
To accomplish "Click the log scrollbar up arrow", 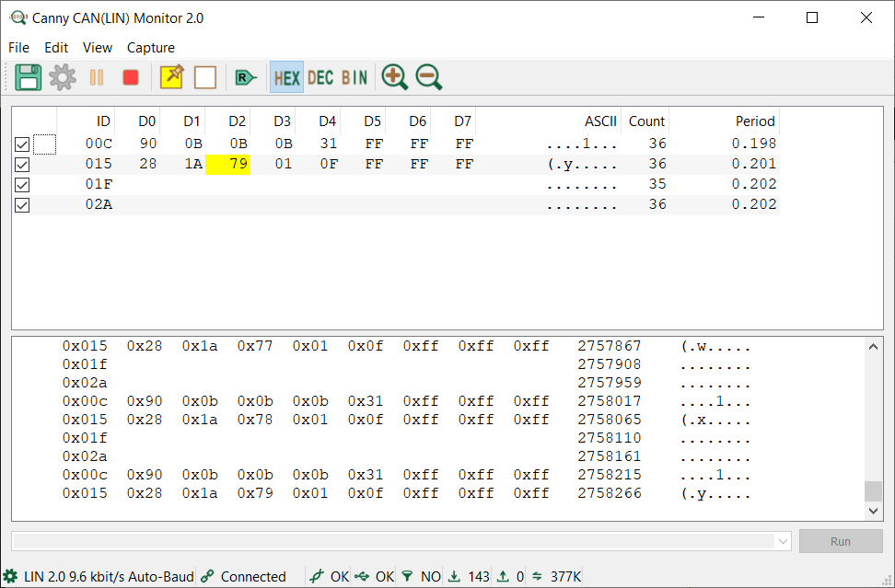I will pyautogui.click(x=873, y=346).
